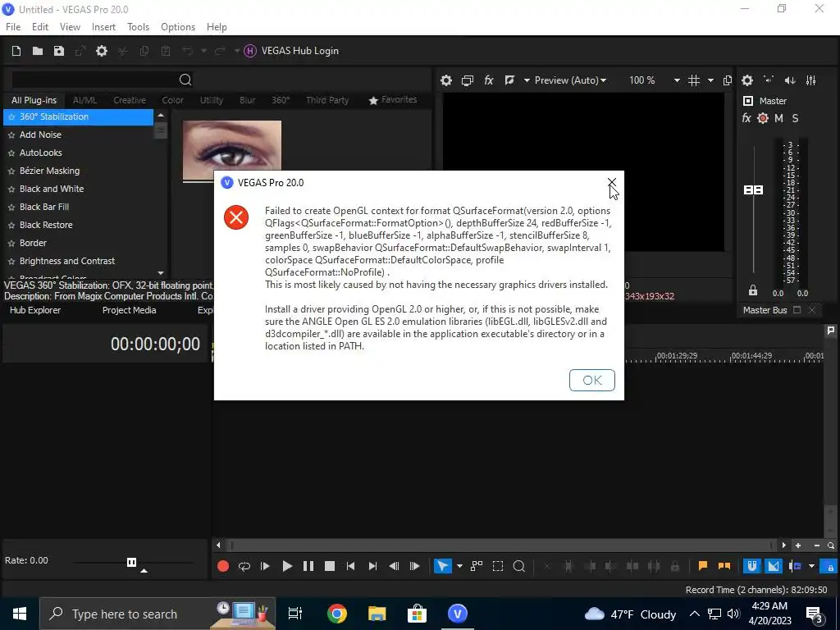
Task: Save the project using the Save icon
Action: [59, 51]
